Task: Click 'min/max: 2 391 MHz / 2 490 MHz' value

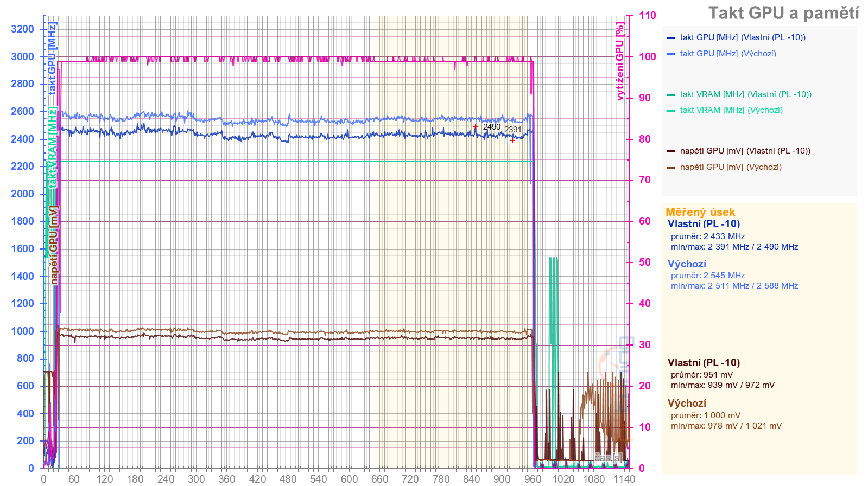Action: (734, 247)
